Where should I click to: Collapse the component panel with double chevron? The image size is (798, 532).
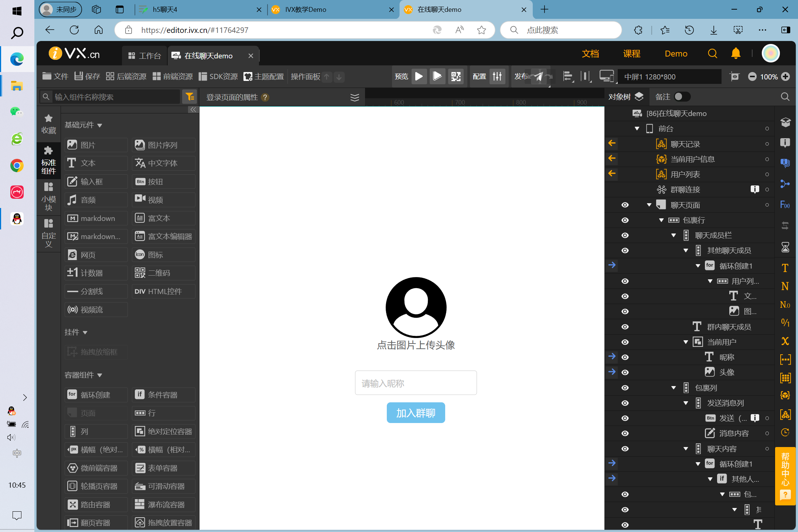(x=193, y=109)
